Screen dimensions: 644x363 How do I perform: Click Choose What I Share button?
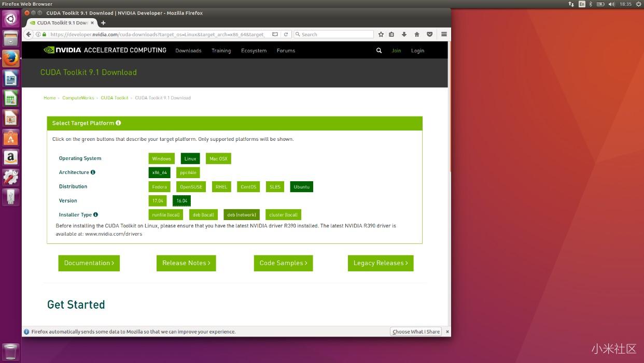[416, 331]
